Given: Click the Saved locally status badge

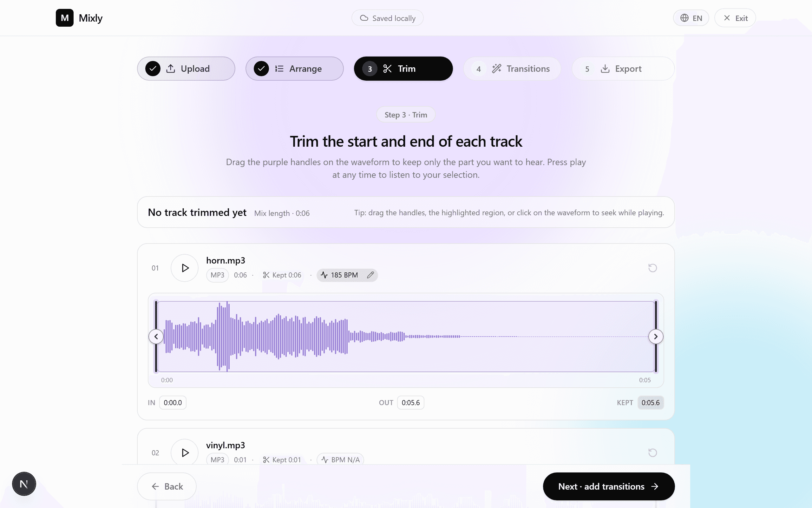Looking at the screenshot, I should coord(388,18).
